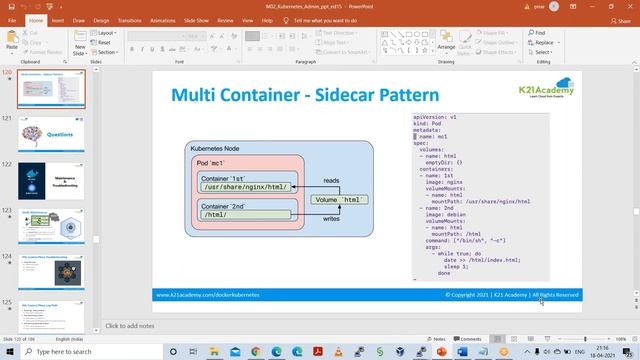Select the star shape in gallery
Image resolution: width=640 pixels, height=360 pixels.
coord(425,51)
